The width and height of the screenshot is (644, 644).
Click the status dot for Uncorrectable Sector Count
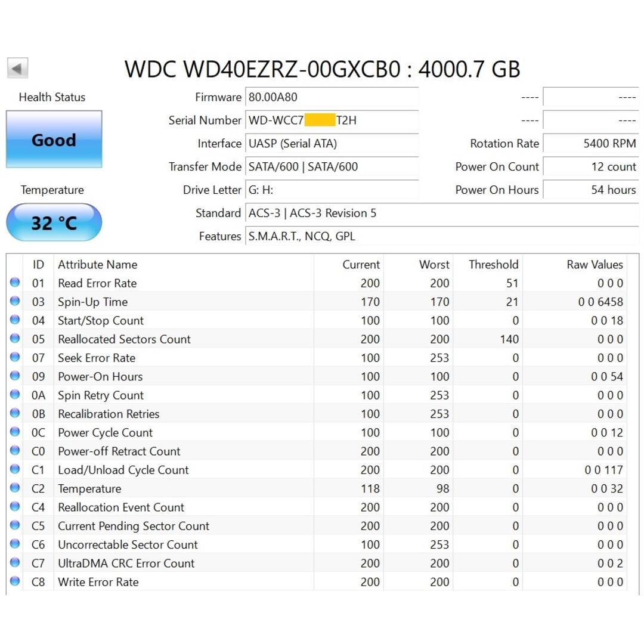(x=15, y=544)
